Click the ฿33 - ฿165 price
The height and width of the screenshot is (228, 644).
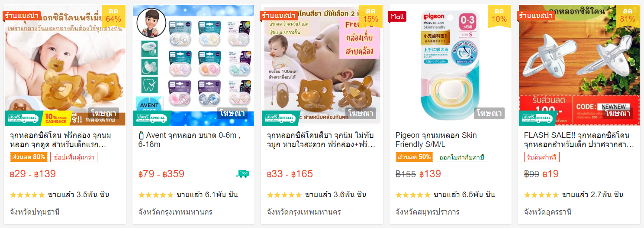click(x=290, y=174)
